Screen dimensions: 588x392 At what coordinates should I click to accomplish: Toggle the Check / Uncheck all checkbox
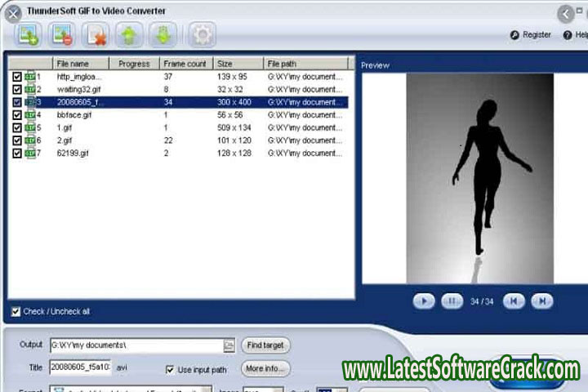pyautogui.click(x=16, y=311)
